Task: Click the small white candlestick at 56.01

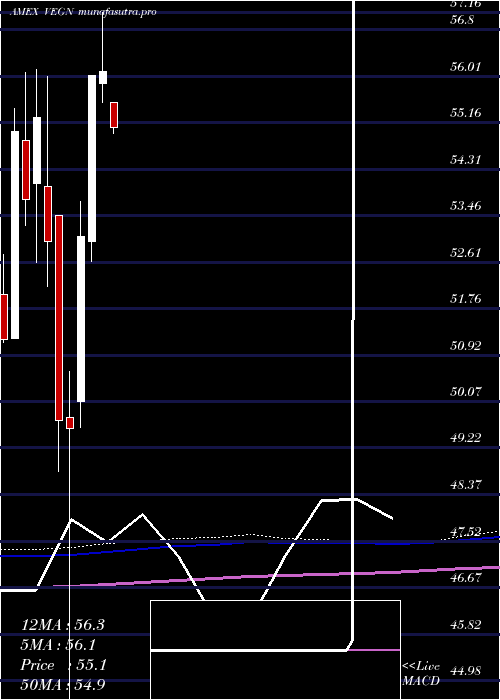Action: 103,77
